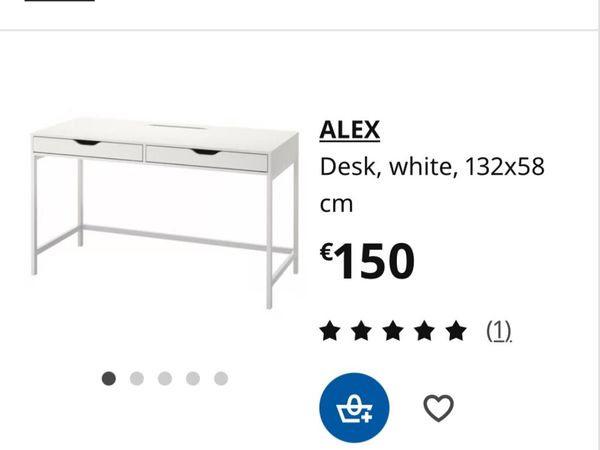Click the left drawer of pictured desk
Viewport: 600px width, 450px height.
point(88,148)
